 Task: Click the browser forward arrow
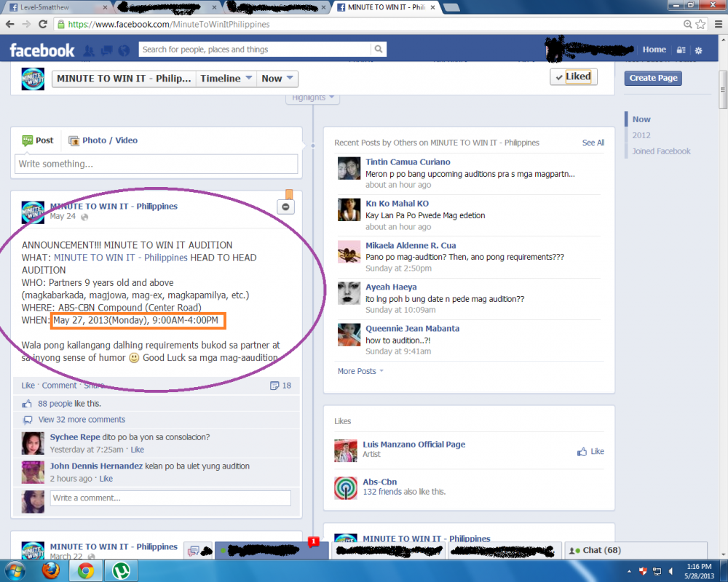click(26, 24)
